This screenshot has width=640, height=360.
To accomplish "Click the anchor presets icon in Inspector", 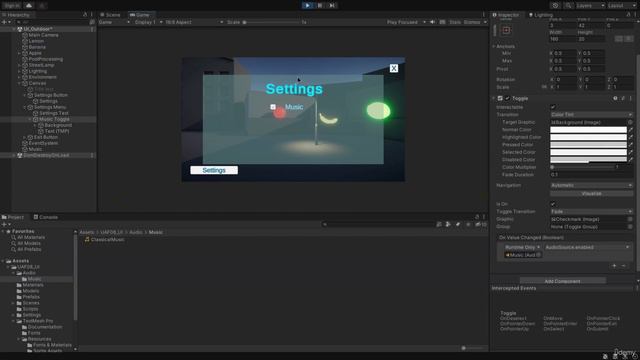I will pos(506,30).
